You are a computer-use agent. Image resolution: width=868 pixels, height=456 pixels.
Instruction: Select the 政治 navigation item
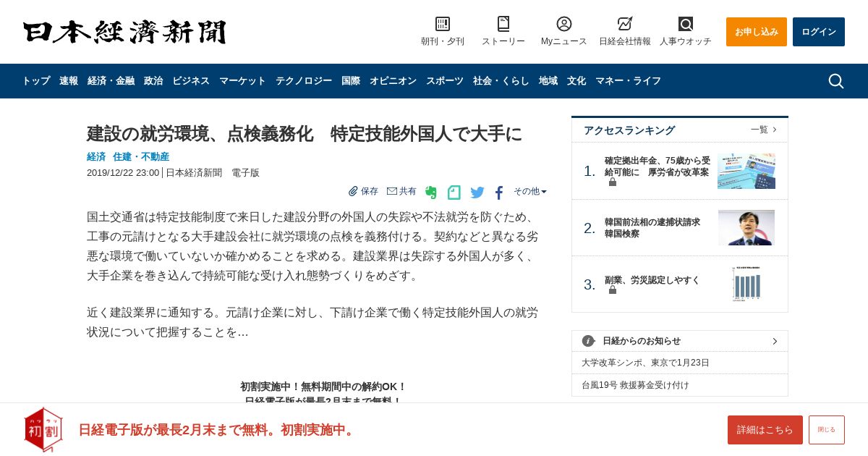[153, 81]
